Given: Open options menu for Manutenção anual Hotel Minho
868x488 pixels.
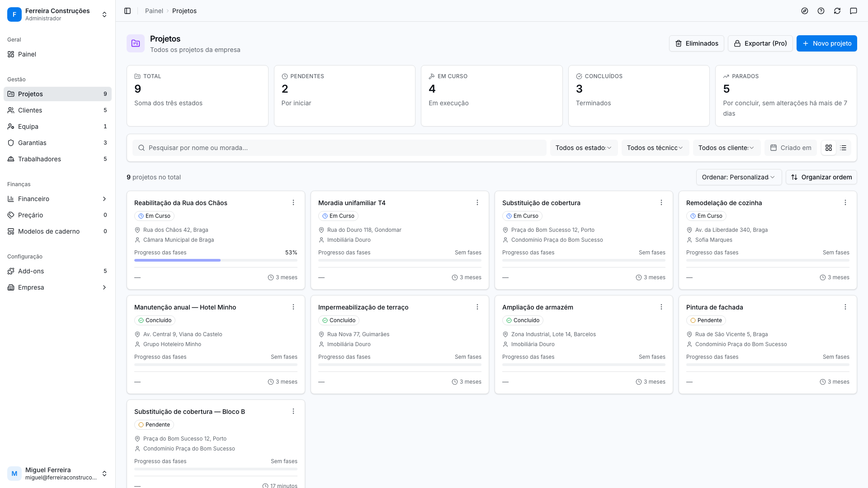Looking at the screenshot, I should click(293, 307).
